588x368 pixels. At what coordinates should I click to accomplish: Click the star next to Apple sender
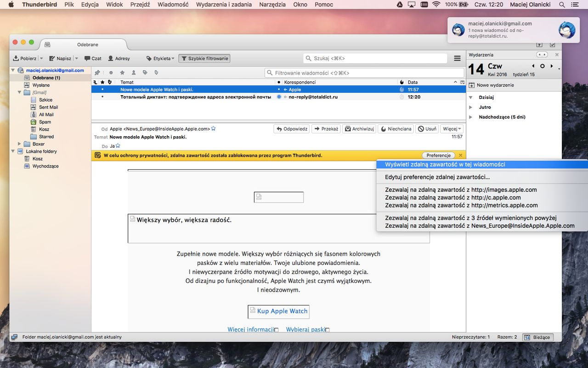tap(213, 129)
